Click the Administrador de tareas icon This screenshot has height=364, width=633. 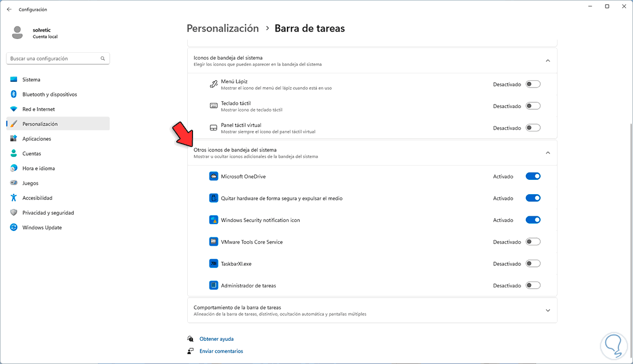tap(214, 285)
